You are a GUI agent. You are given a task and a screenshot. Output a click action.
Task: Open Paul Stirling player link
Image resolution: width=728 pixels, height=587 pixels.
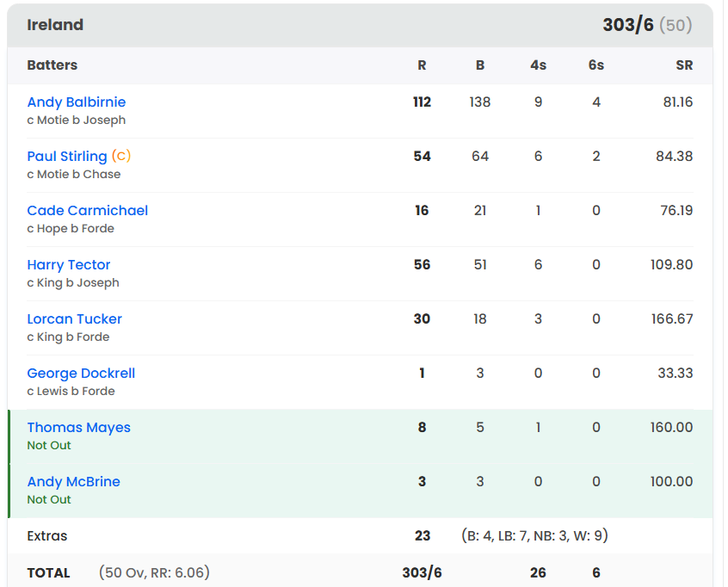pyautogui.click(x=67, y=157)
